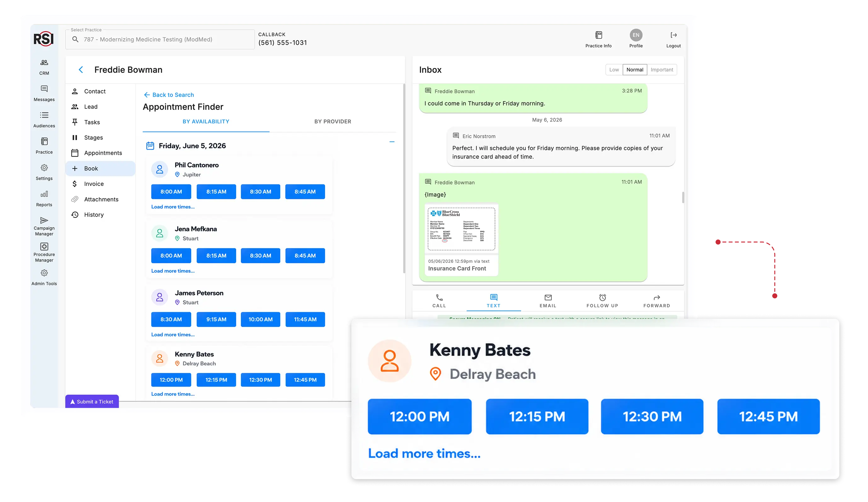
Task: Book Jena Mefkana at 8:15 AM
Action: point(216,256)
